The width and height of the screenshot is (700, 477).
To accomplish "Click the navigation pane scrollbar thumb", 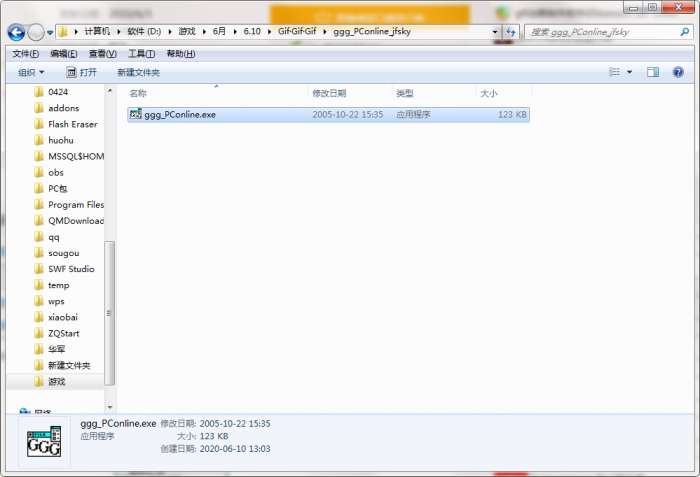I will 109,313.
